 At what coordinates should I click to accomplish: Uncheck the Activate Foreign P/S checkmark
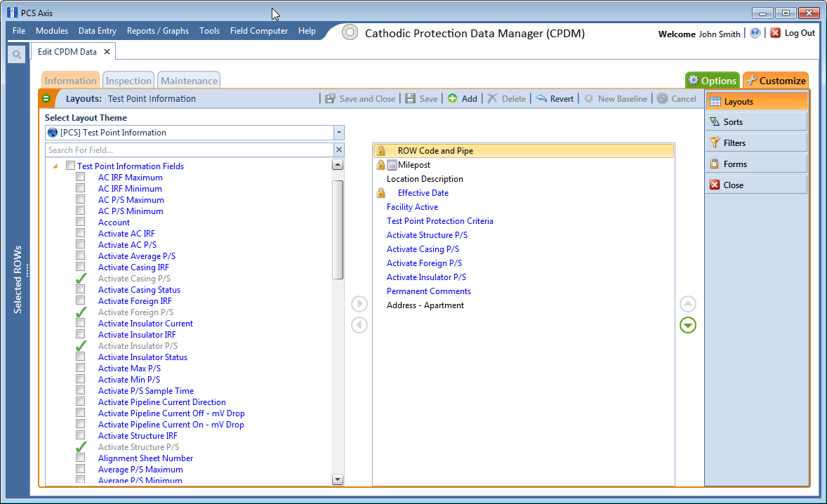[81, 312]
